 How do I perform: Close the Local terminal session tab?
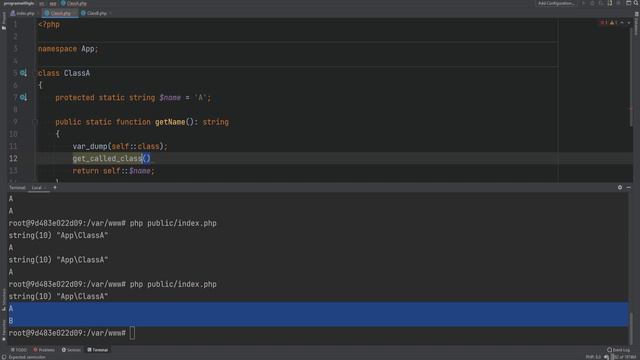click(x=45, y=188)
